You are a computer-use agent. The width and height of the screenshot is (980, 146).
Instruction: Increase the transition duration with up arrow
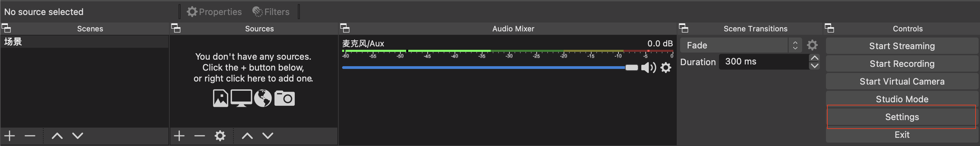tap(814, 58)
